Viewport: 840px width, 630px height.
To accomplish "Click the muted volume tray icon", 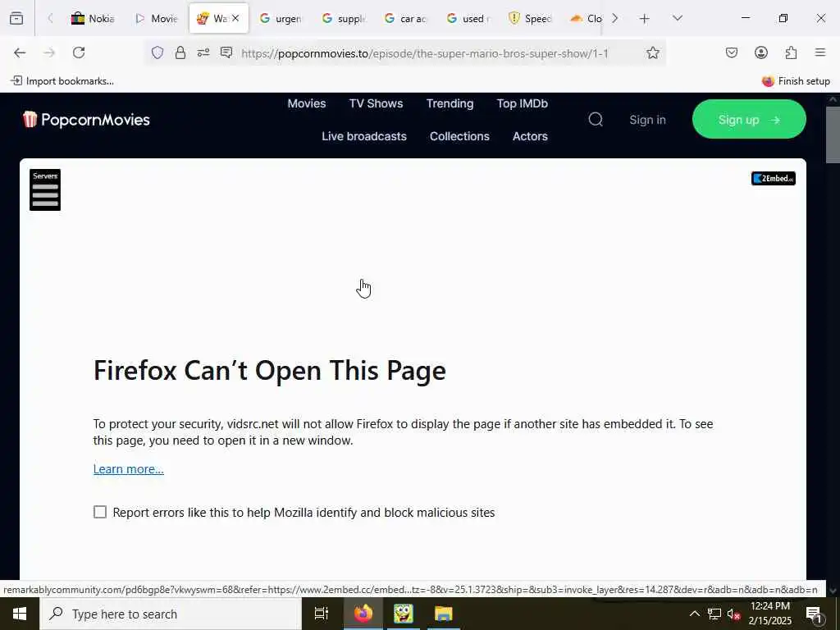I will click(733, 614).
